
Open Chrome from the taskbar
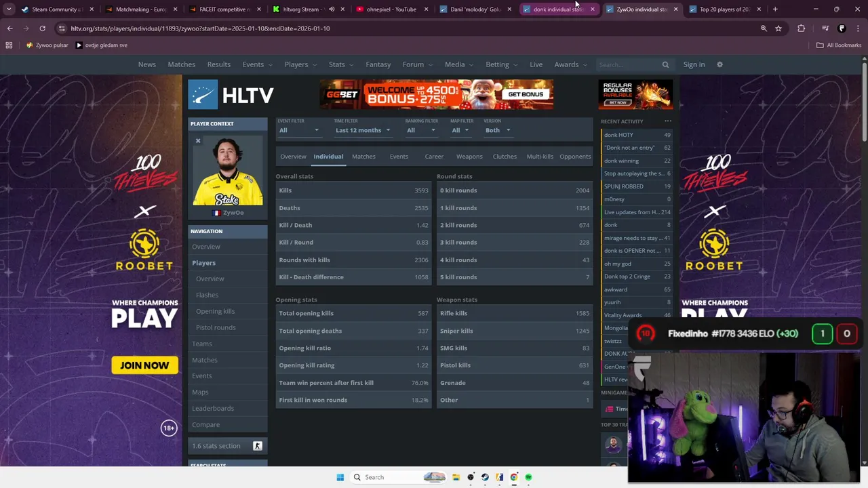[514, 477]
